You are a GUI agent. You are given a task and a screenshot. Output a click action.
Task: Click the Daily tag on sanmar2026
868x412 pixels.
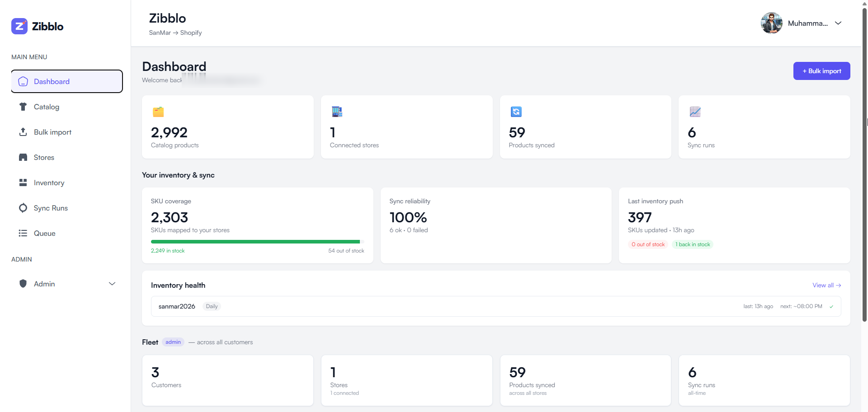[212, 306]
